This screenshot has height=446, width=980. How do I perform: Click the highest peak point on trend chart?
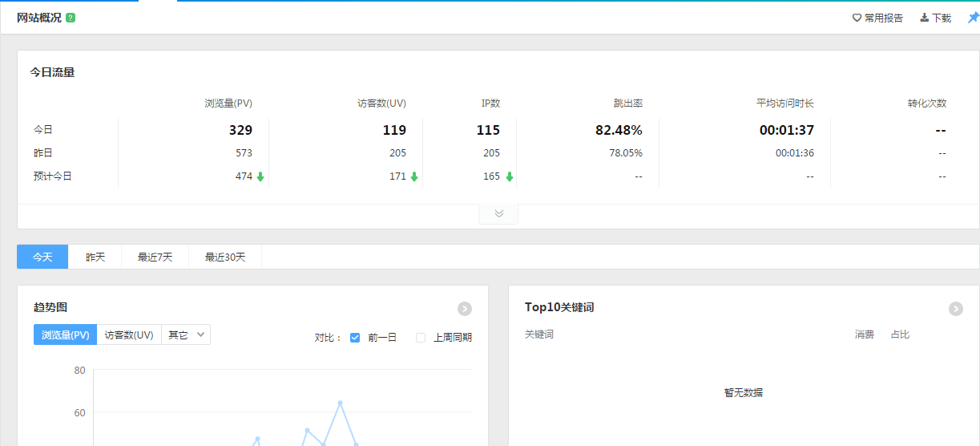(x=341, y=403)
